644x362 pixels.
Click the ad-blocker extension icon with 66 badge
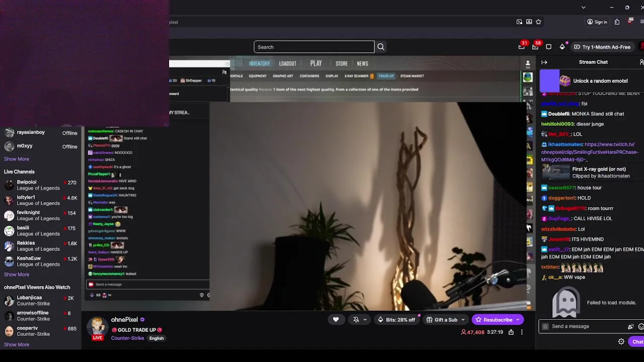pos(630,22)
